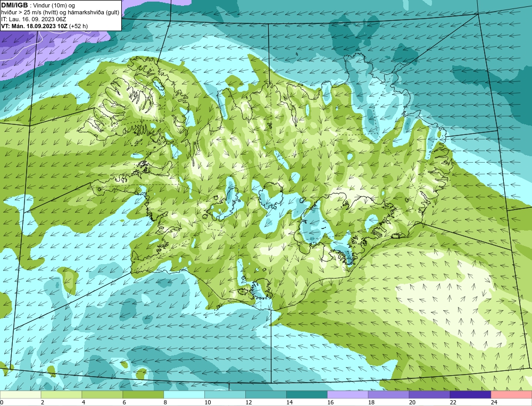This screenshot has width=532, height=406.
Task: Click the above 24 m/s pink legend swatch
Action: coord(511,395)
